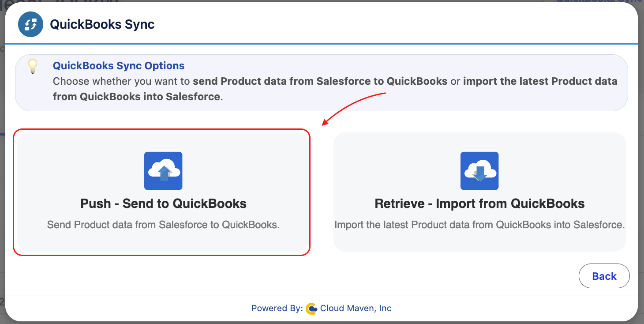Click the Send Product data description text
This screenshot has width=644, height=324.
tap(163, 225)
